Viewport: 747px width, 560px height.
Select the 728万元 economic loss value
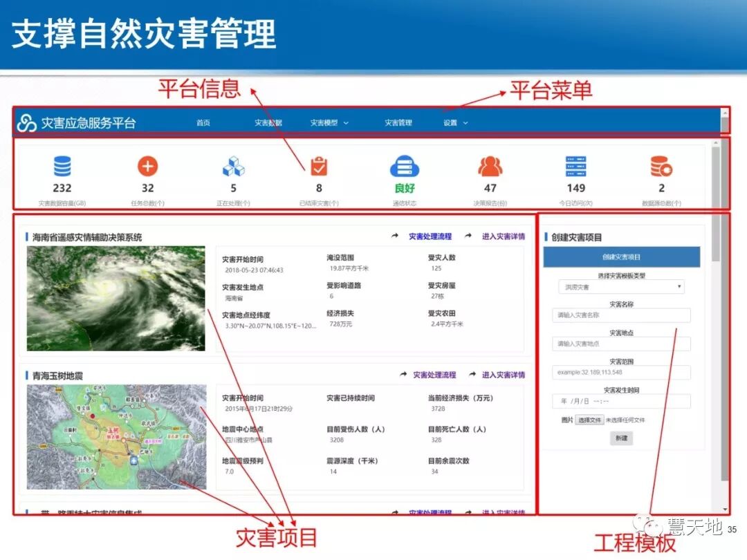coord(340,324)
